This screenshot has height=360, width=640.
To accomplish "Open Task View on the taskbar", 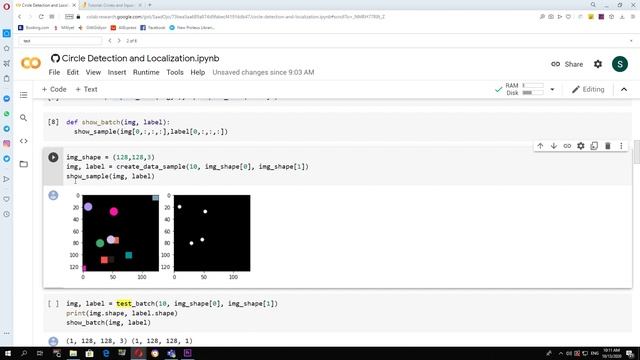I will pyautogui.click(x=40, y=353).
